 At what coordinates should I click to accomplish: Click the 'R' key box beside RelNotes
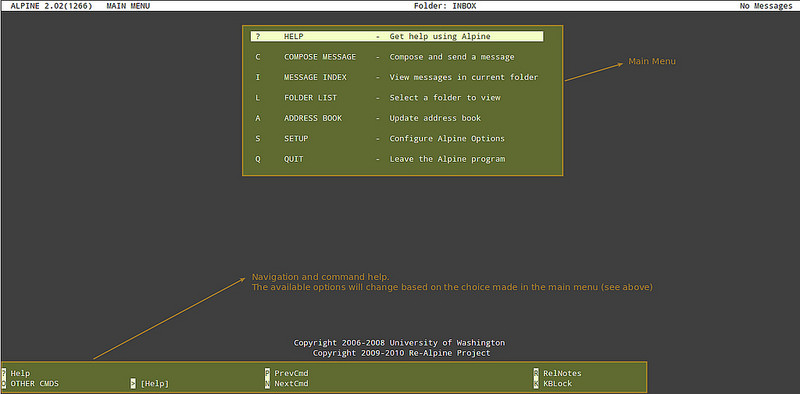click(x=536, y=373)
